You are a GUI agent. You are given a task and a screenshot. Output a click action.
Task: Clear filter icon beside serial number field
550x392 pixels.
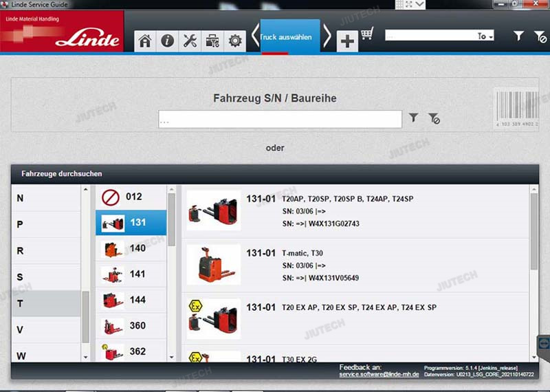[x=434, y=118]
